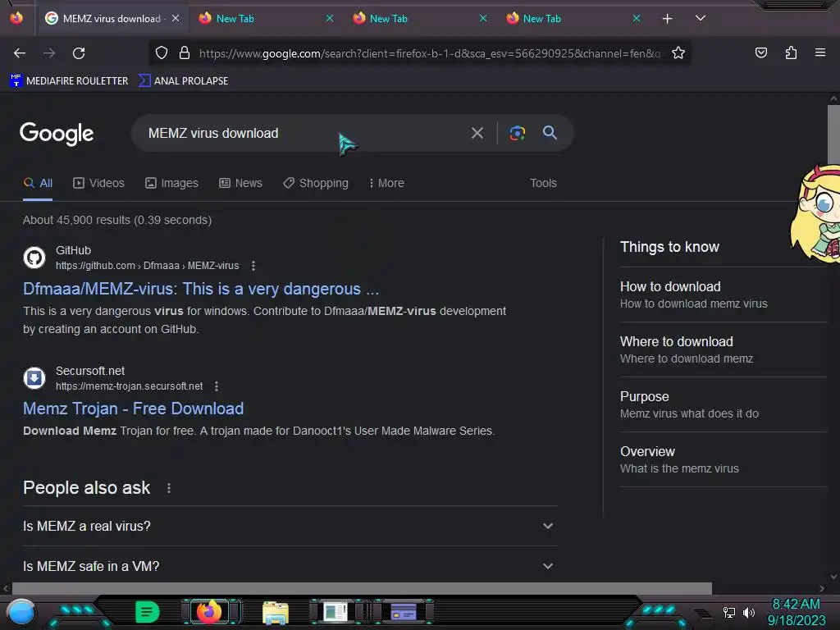Open the extensions puzzle icon

(x=791, y=53)
